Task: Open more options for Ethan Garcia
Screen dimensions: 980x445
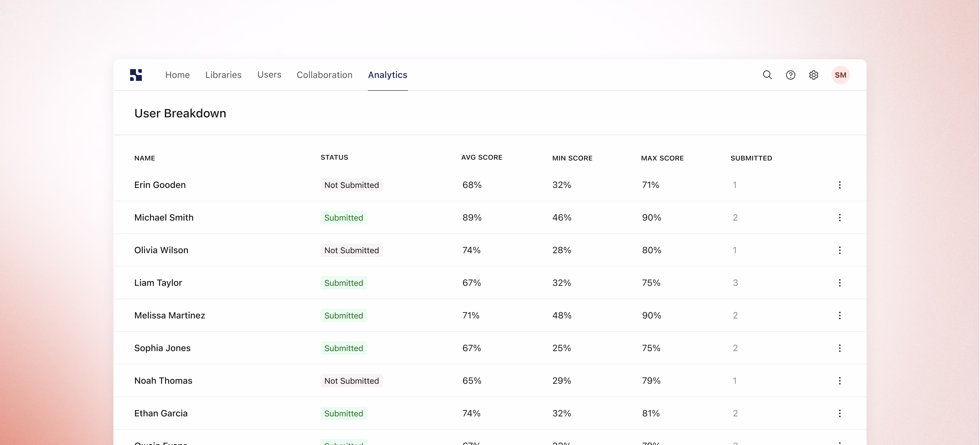Action: [840, 414]
